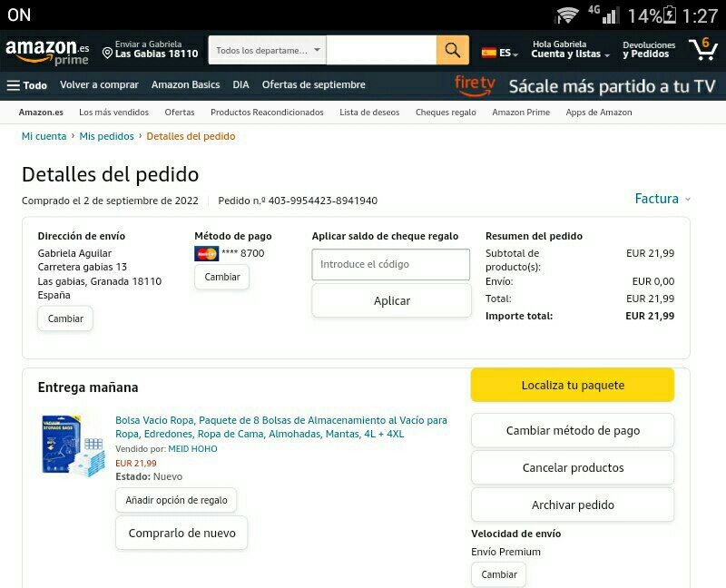This screenshot has width=726, height=588.
Task: Open the vacuum bags product thumbnail
Action: tap(74, 446)
